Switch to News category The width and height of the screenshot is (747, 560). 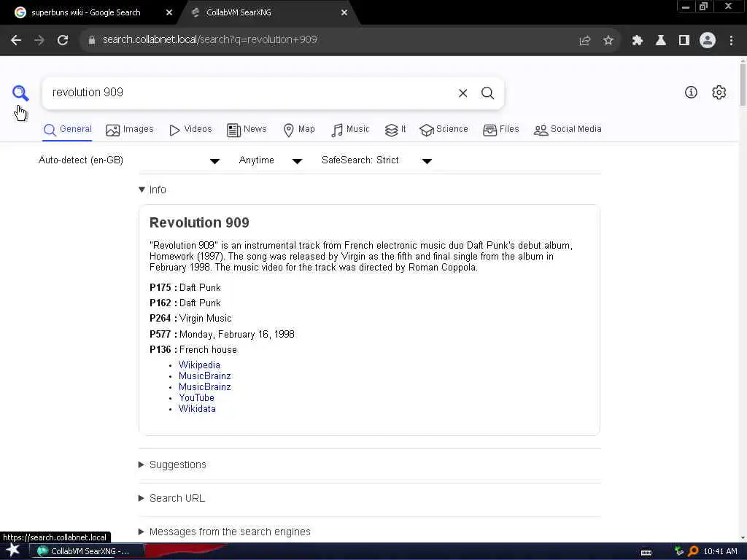click(247, 130)
